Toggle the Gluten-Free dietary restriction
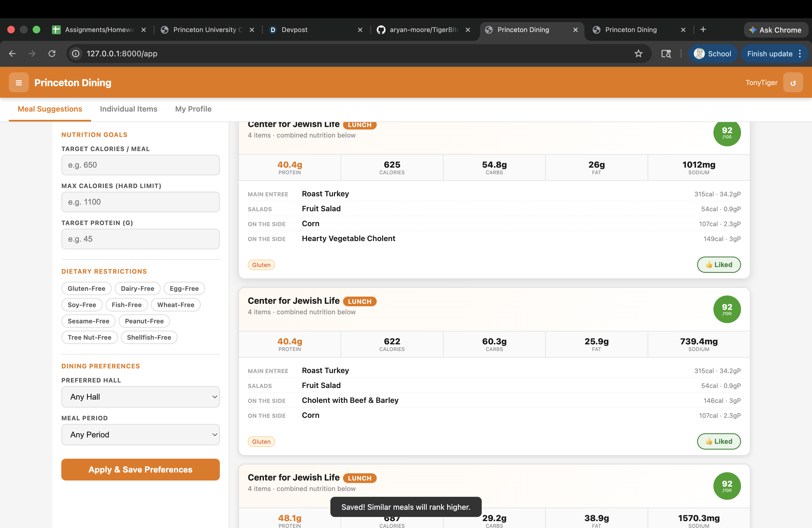 click(86, 289)
